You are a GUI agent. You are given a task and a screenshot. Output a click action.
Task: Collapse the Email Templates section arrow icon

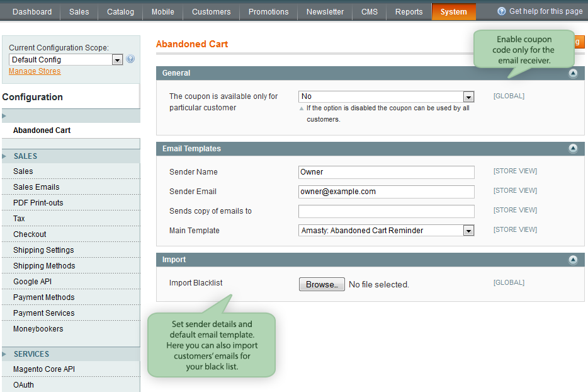click(x=573, y=148)
